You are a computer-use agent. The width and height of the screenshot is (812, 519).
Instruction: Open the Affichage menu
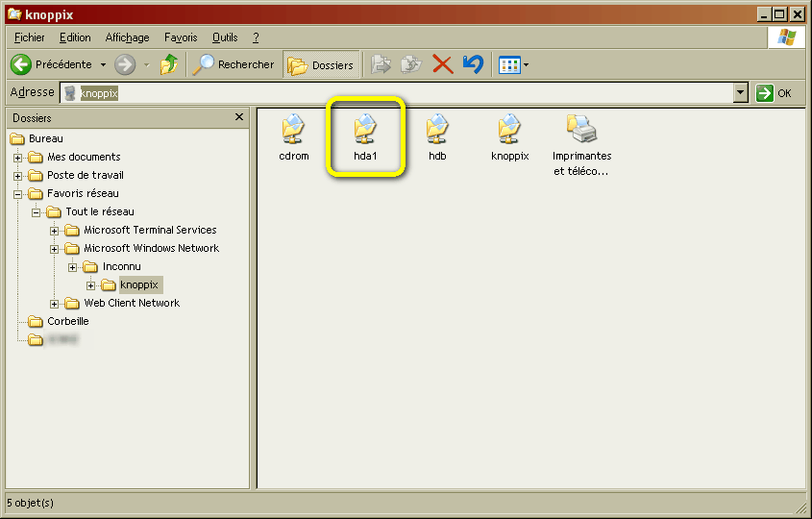point(128,37)
